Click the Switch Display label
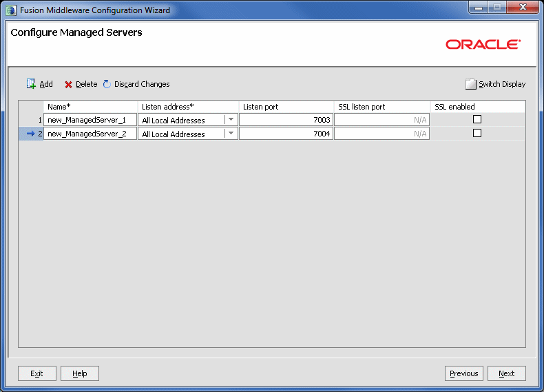Image resolution: width=544 pixels, height=392 pixels. [x=502, y=84]
